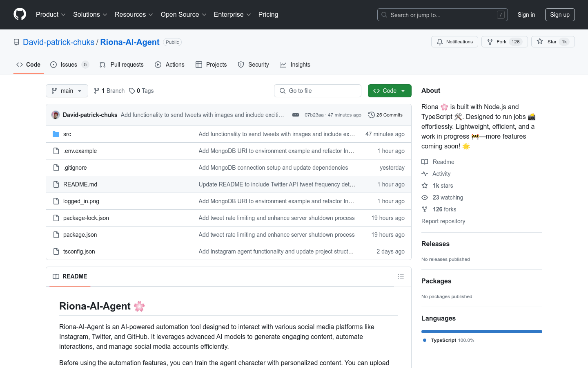
Task: Click the star icon beside 1k stars
Action: pos(425,186)
